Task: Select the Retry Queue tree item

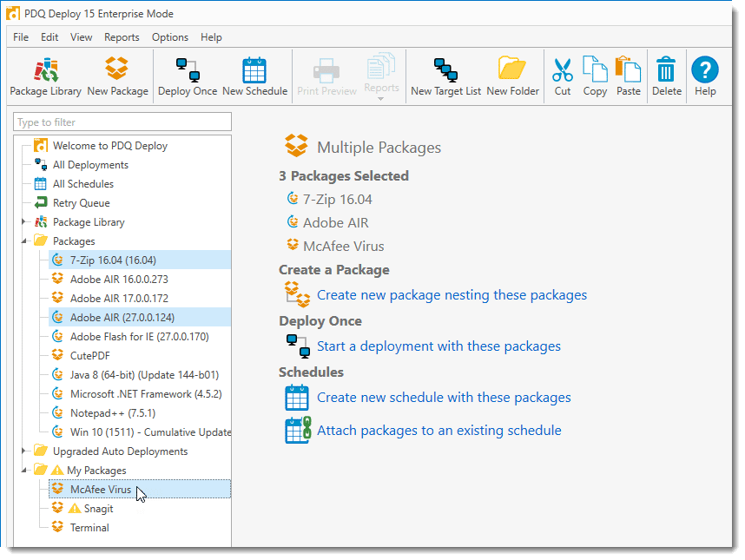Action: (82, 203)
